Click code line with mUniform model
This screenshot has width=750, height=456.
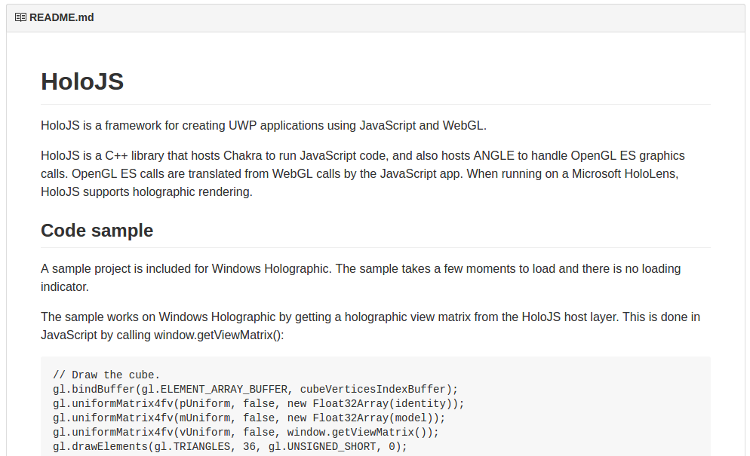[x=249, y=418]
